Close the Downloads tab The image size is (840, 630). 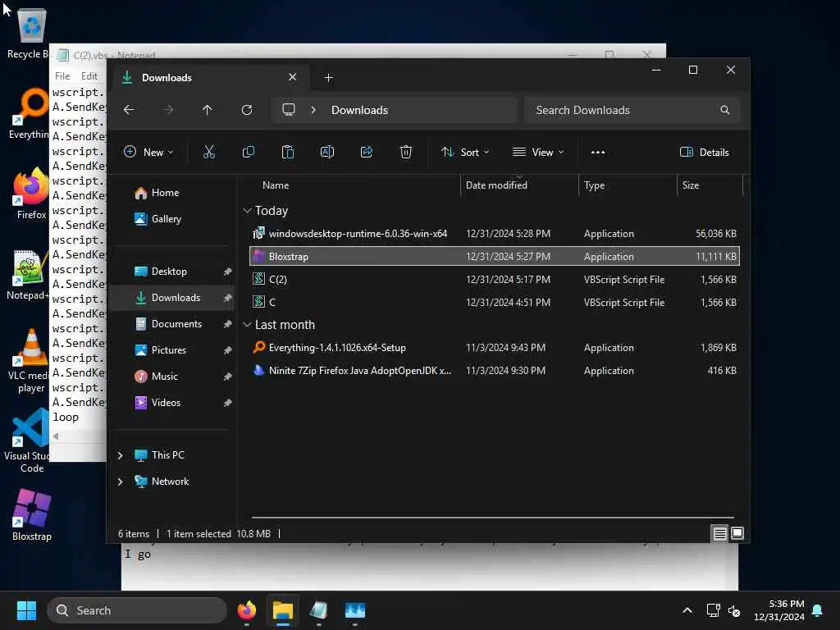[293, 77]
